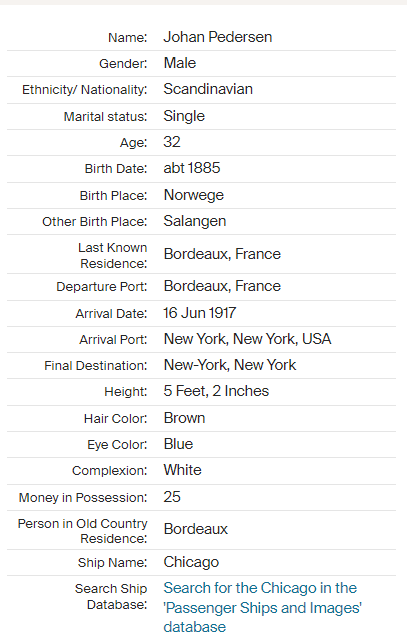
Task: Click the Complexion value White
Action: 182,470
